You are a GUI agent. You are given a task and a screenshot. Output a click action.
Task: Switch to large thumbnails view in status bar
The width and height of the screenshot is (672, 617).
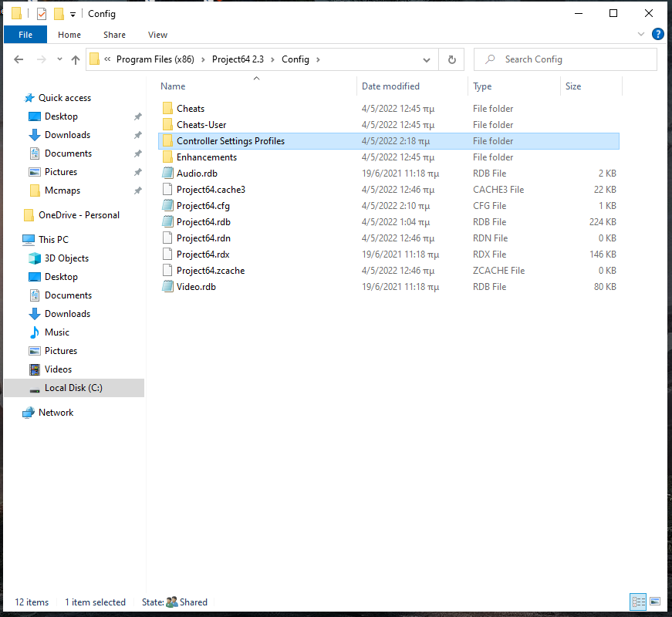click(655, 602)
